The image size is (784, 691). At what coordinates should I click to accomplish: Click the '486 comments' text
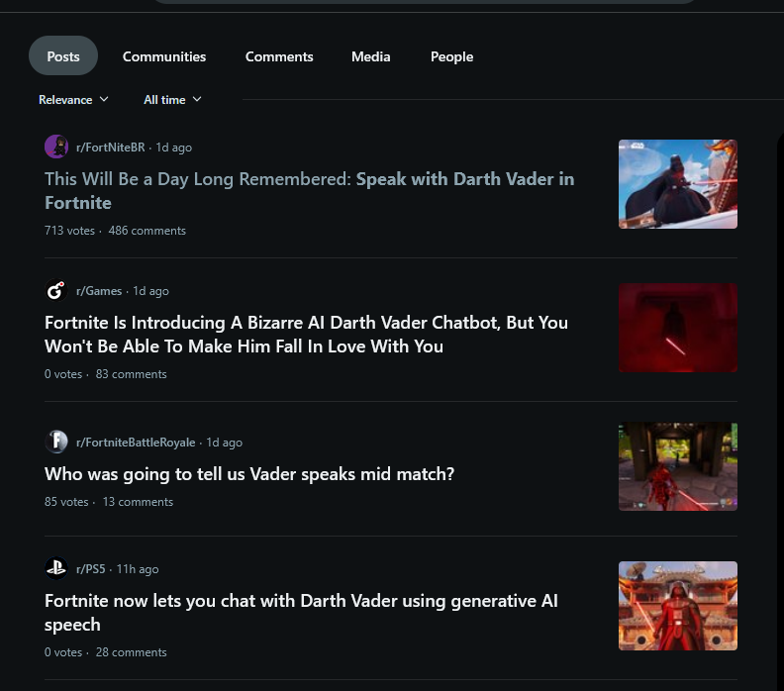(147, 231)
